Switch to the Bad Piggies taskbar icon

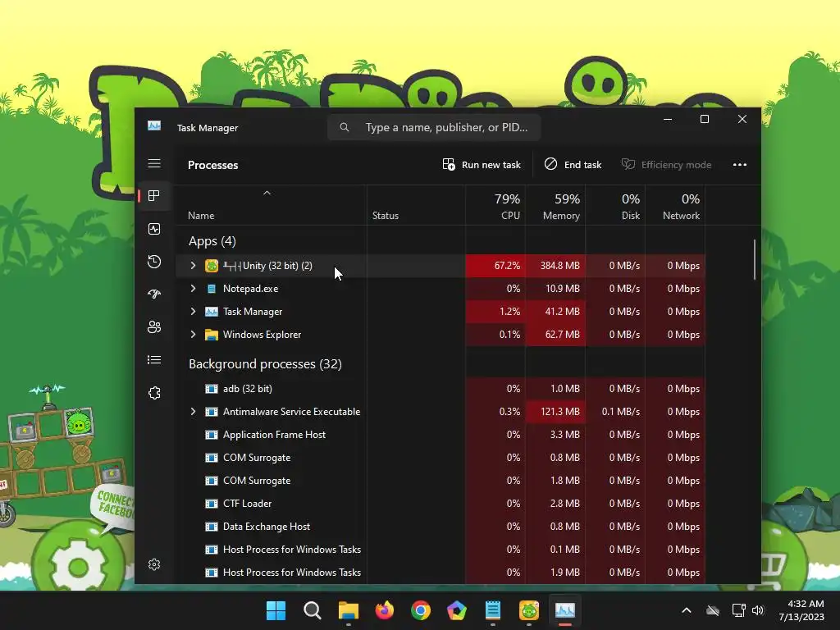tap(529, 610)
